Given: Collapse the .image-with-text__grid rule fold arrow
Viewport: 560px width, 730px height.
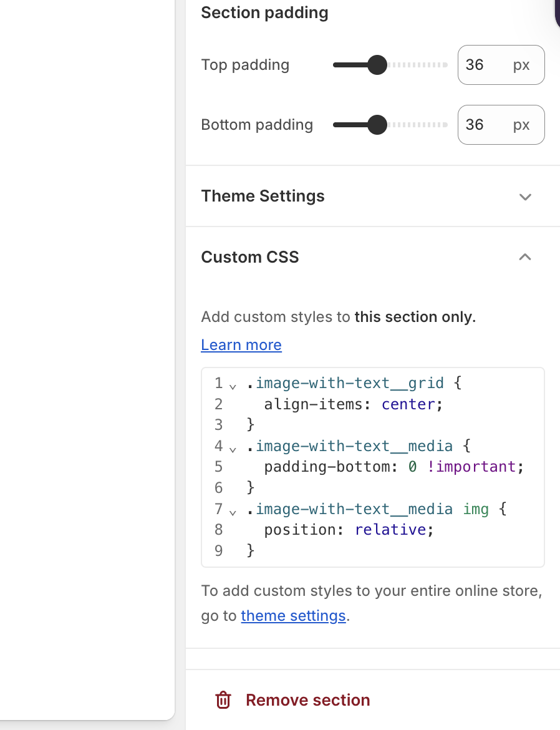Looking at the screenshot, I should (x=233, y=387).
